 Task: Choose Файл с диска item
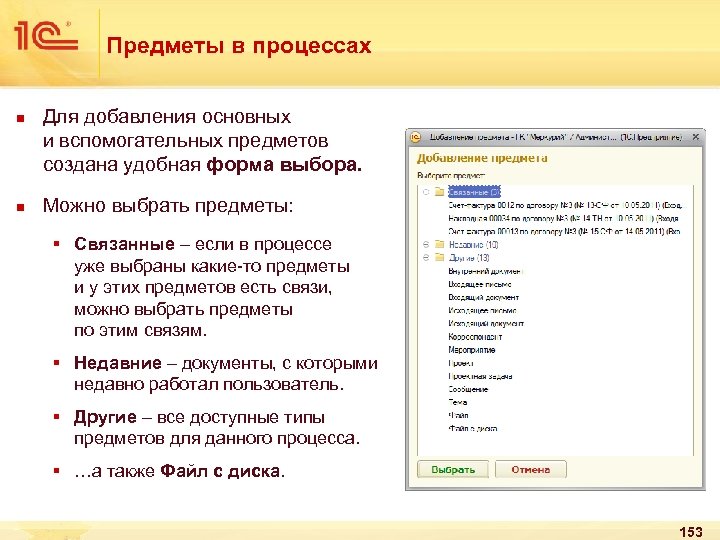tap(472, 428)
